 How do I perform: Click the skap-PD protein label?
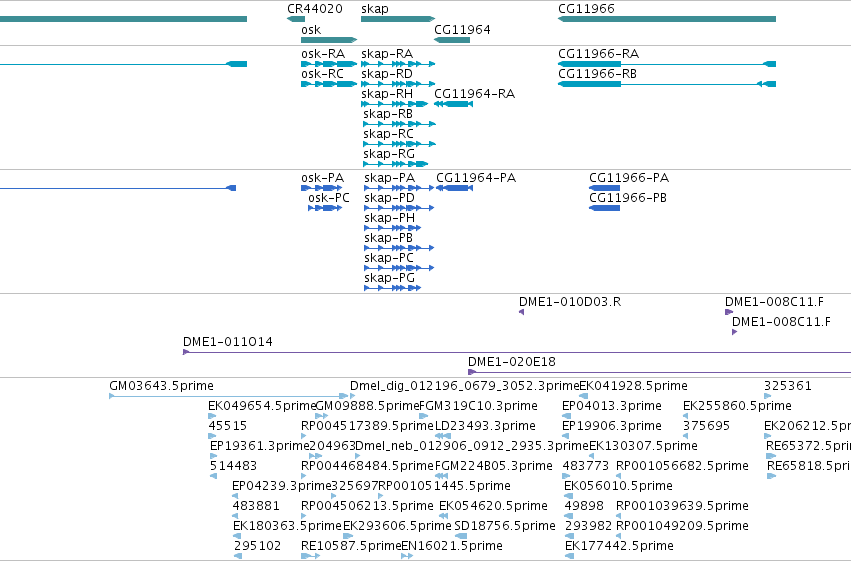tap(389, 198)
